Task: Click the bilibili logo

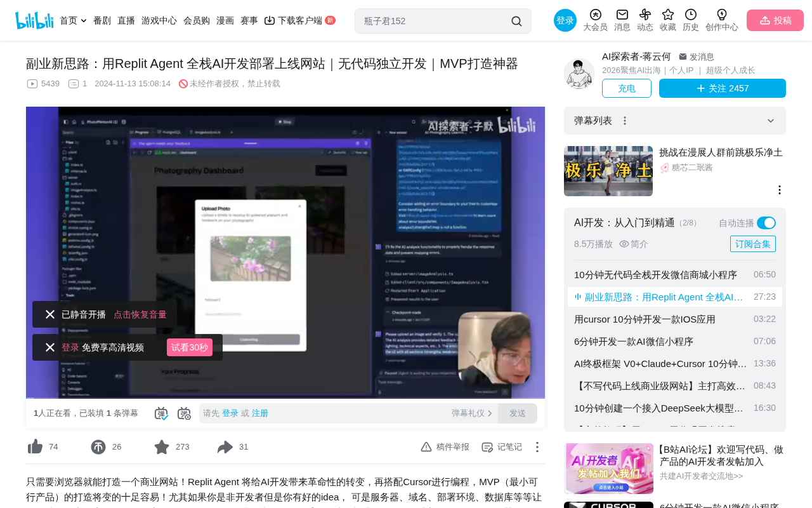Action: tap(34, 20)
